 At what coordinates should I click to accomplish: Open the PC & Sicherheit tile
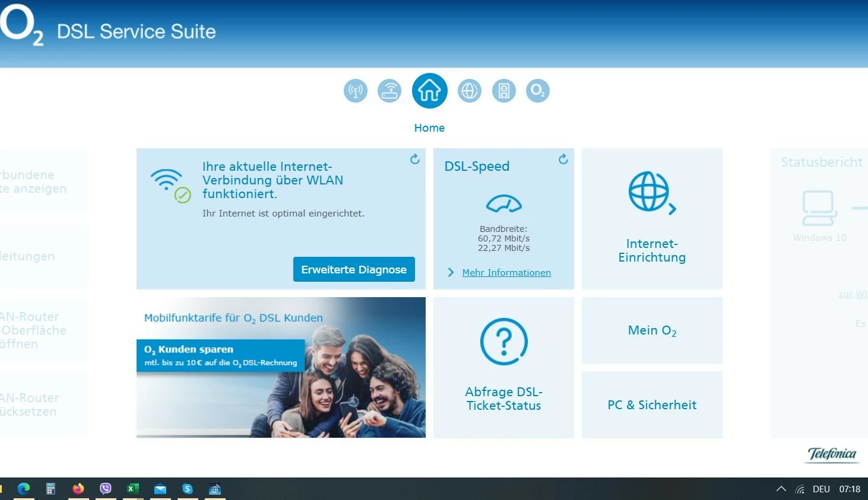pyautogui.click(x=652, y=405)
